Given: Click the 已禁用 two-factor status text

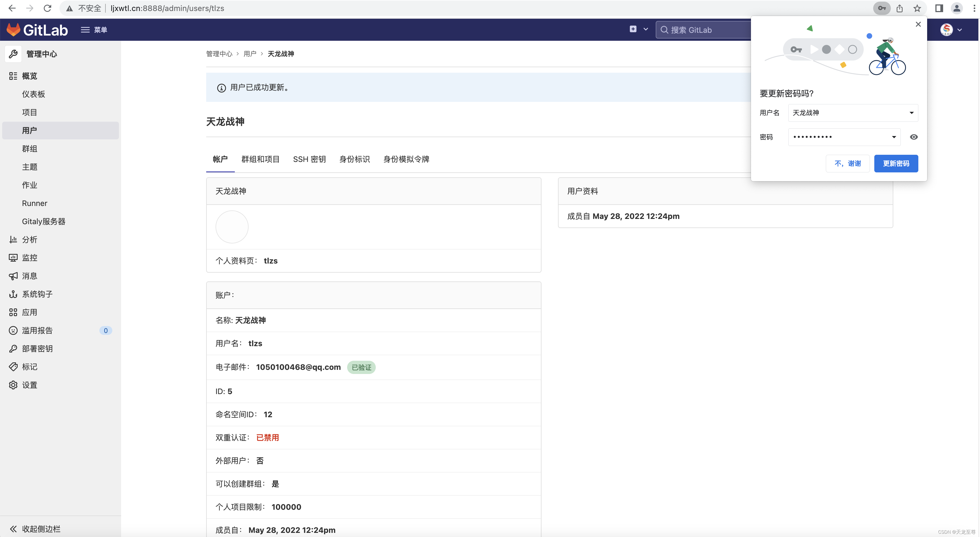Looking at the screenshot, I should (268, 438).
